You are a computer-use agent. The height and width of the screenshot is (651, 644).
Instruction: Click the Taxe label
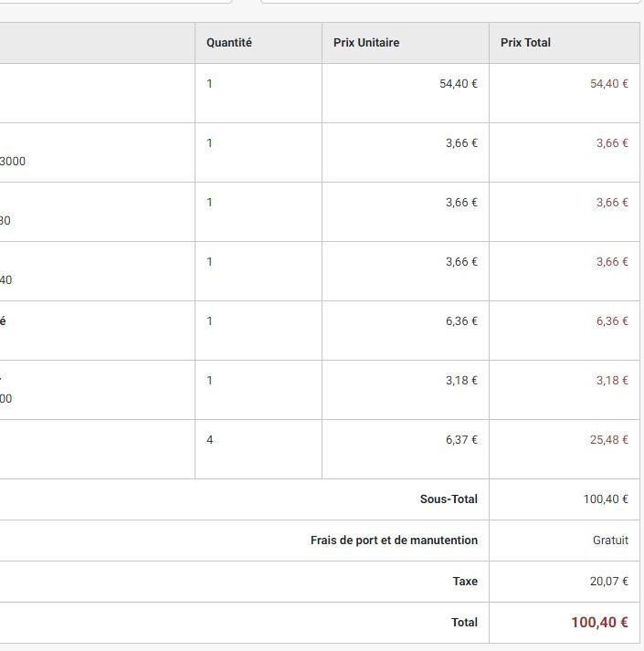click(x=465, y=582)
